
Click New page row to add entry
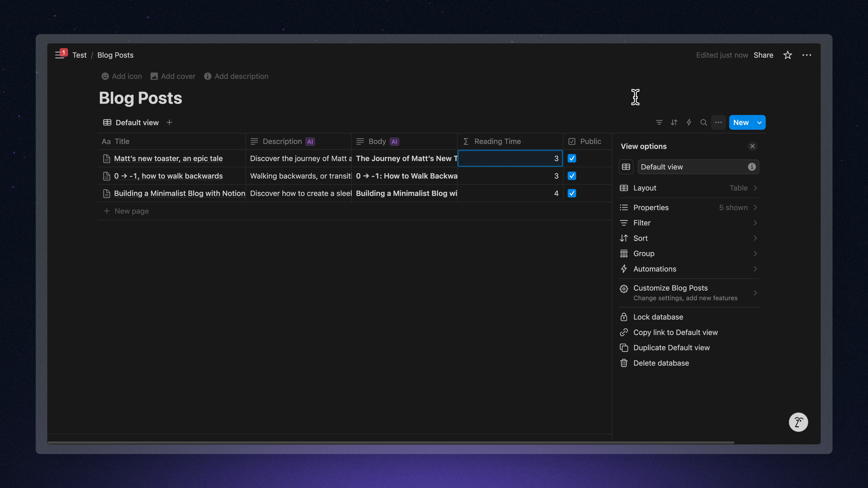[355, 211]
